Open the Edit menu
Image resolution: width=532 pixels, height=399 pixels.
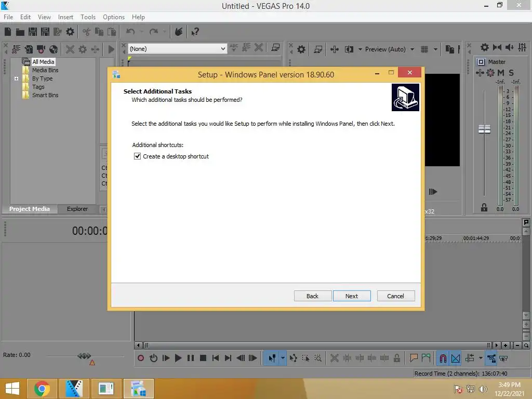coord(25,17)
